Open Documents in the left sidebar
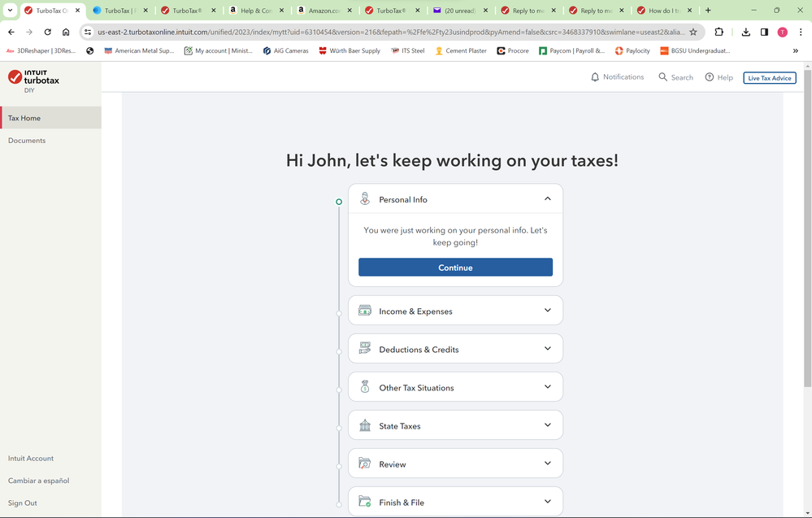The image size is (812, 518). click(x=27, y=141)
